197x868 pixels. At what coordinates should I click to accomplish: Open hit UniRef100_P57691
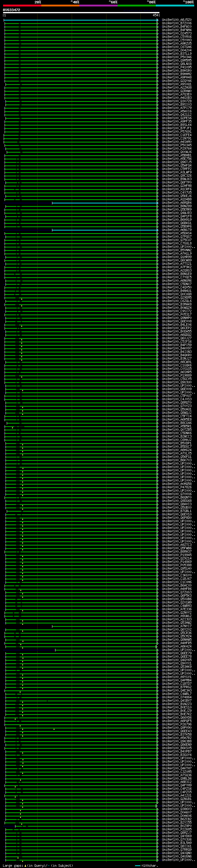tap(177, 132)
